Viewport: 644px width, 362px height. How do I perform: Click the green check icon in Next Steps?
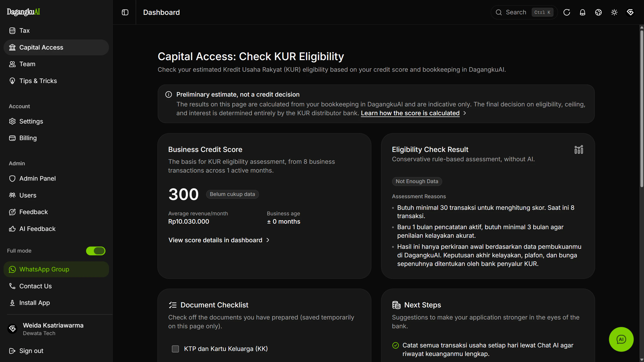point(396,345)
